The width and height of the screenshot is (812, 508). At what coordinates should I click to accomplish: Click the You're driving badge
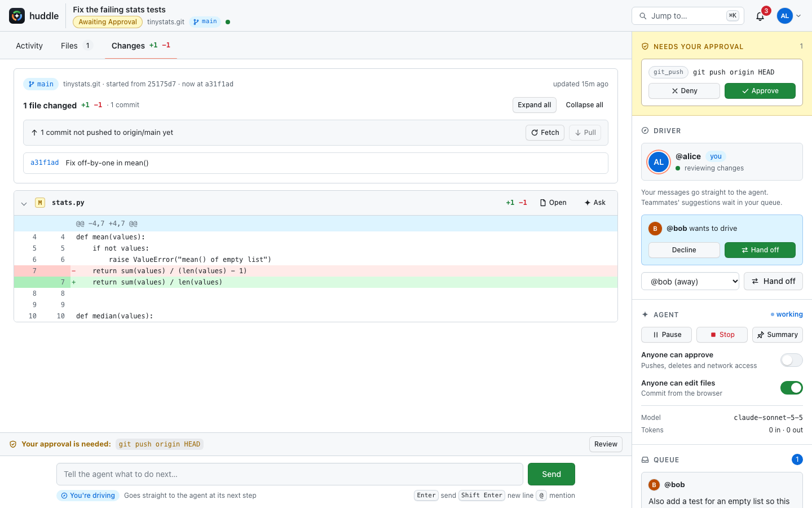88,496
